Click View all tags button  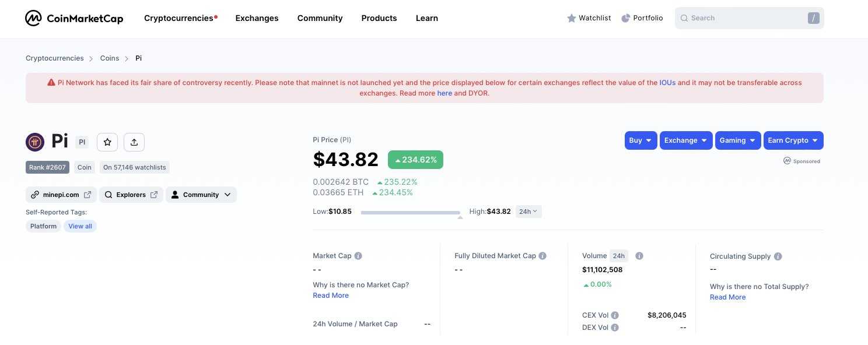[80, 226]
